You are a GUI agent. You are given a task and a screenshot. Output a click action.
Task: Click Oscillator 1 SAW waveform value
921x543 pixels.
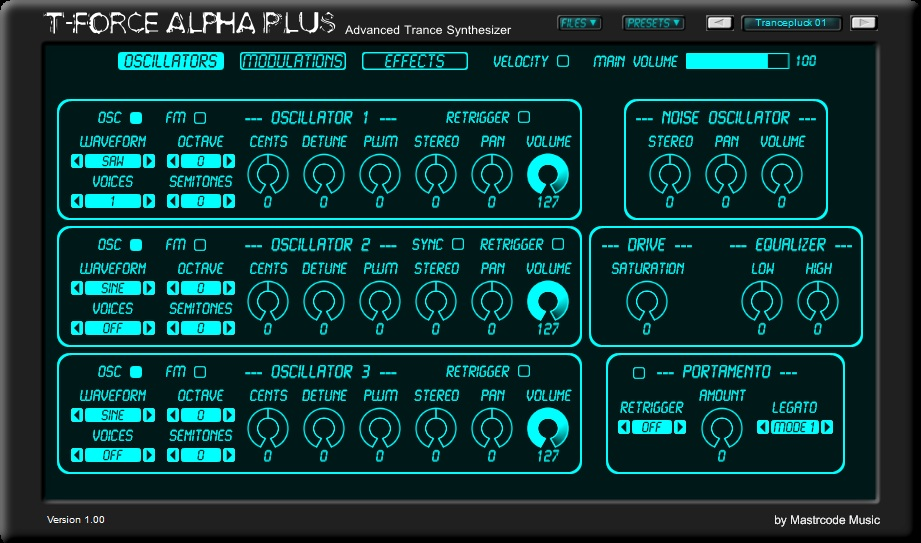(x=113, y=161)
